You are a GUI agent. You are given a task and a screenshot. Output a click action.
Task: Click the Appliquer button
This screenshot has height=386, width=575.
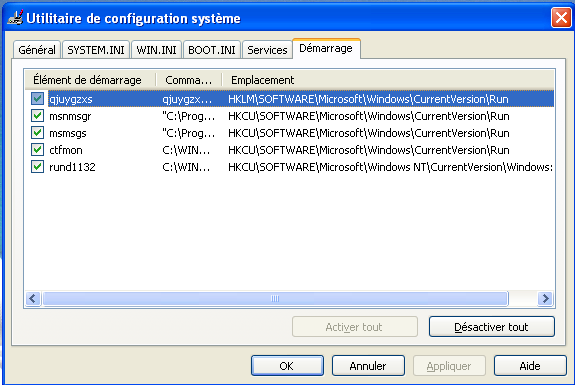pyautogui.click(x=449, y=366)
